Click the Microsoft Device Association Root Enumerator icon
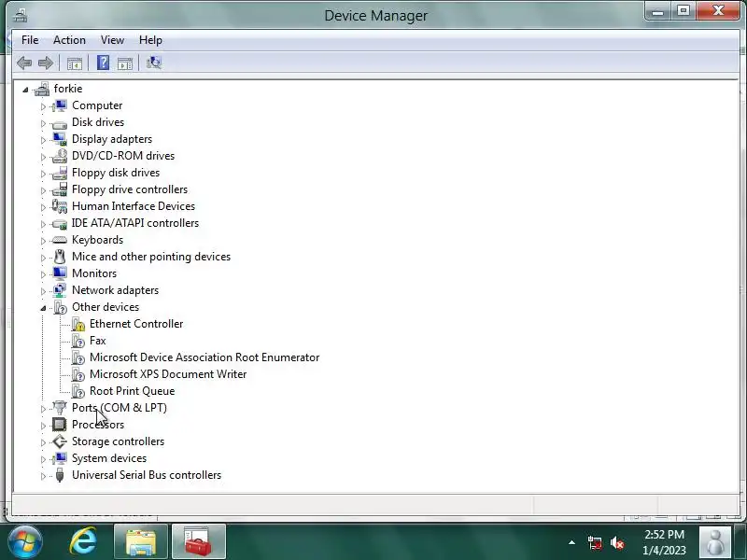747x560 pixels. pos(78,357)
